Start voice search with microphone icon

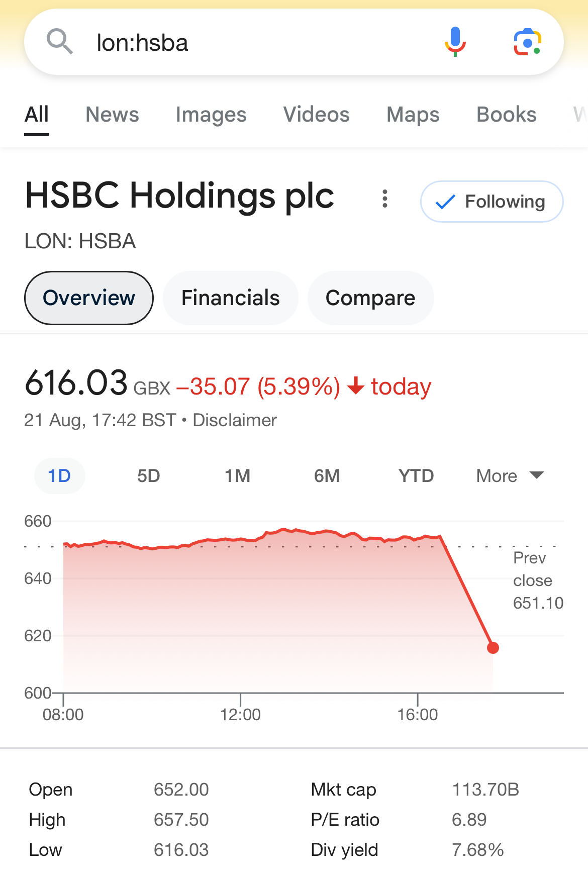tap(455, 42)
